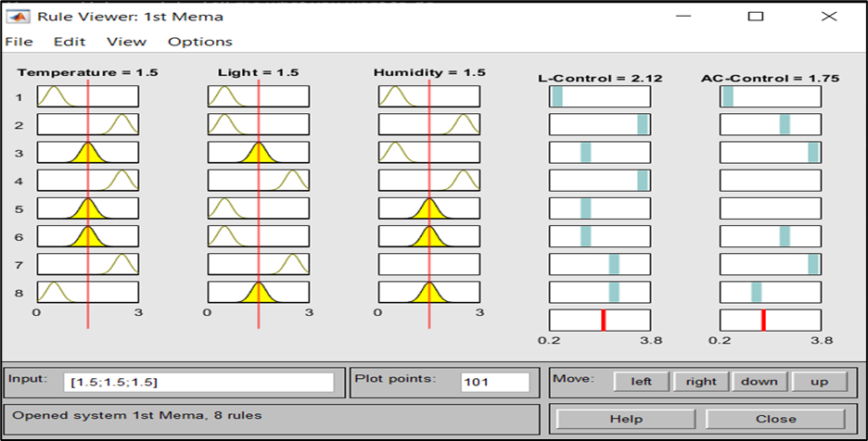Minimize the Rule Viewer window
Viewport: 868px width, 441px height.
683,16
